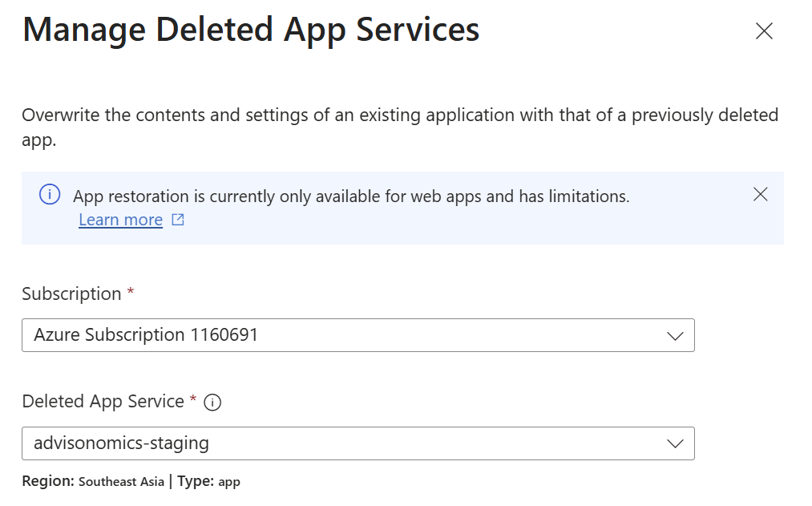The image size is (812, 506).
Task: Click the external link icon beside Learn more
Action: pyautogui.click(x=178, y=220)
